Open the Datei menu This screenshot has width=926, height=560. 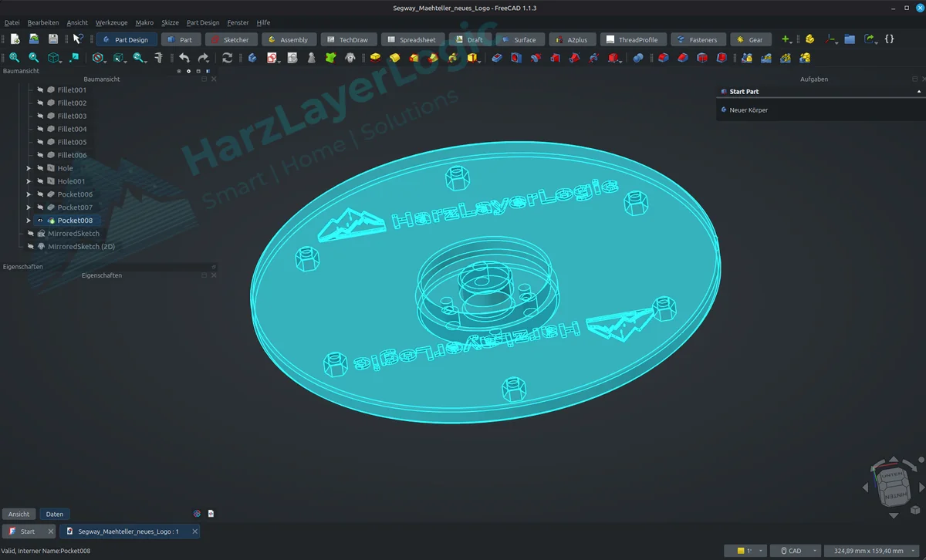tap(12, 23)
